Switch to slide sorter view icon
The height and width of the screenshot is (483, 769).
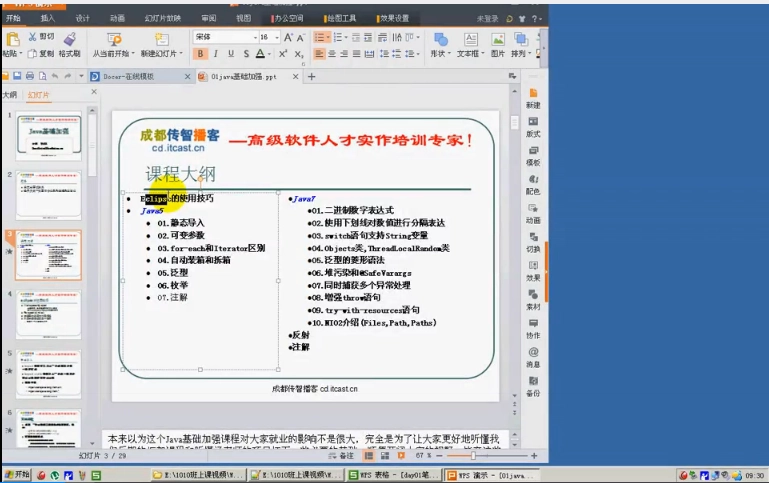[385, 456]
